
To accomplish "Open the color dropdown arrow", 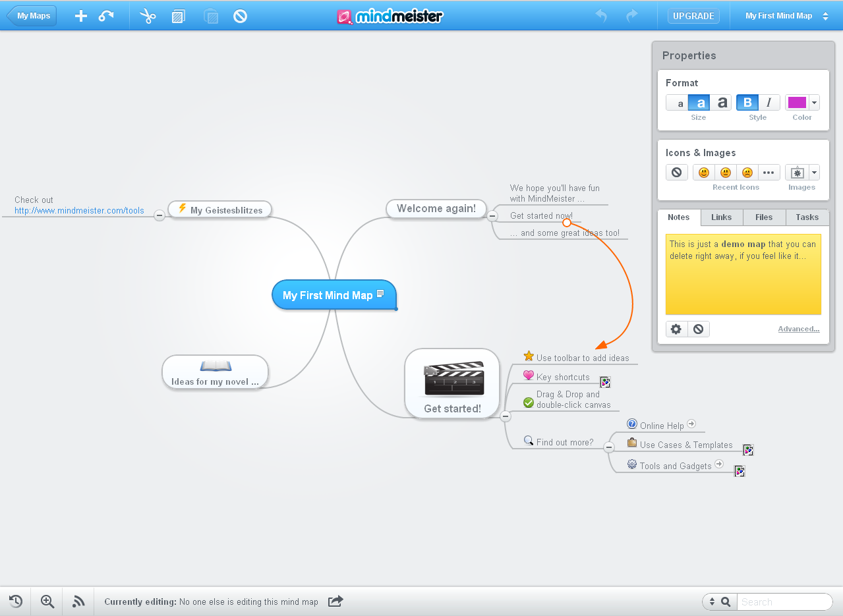I will pos(815,103).
